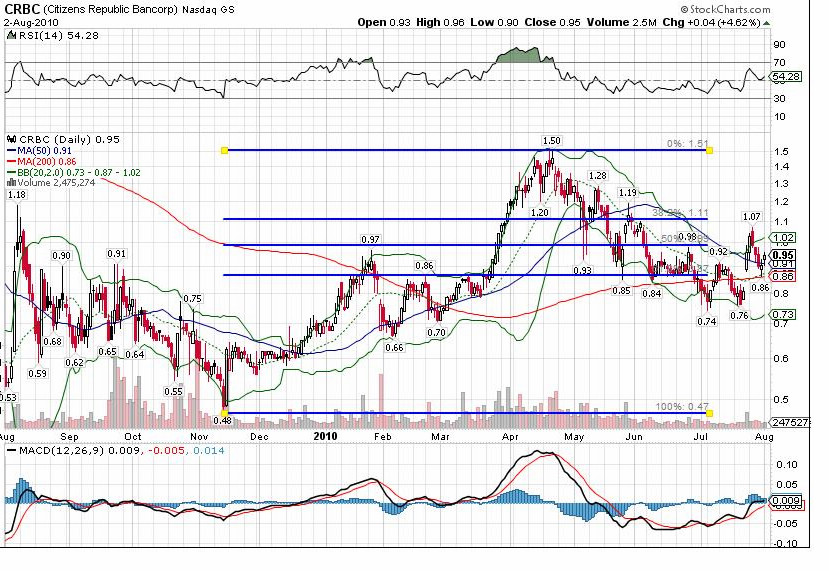
Task: Click the 1.02 Bollinger axis value box
Action: [782, 238]
